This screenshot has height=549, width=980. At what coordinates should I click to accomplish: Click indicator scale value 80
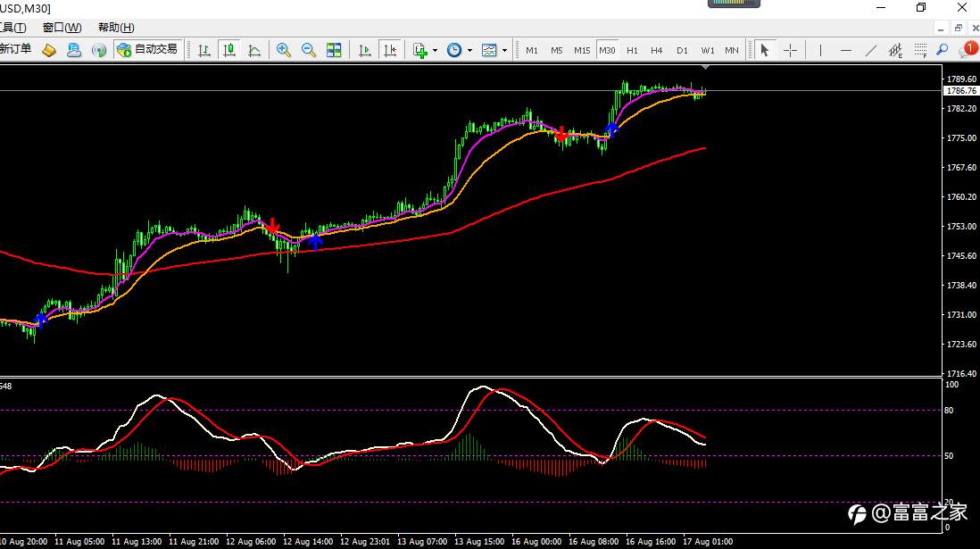949,411
